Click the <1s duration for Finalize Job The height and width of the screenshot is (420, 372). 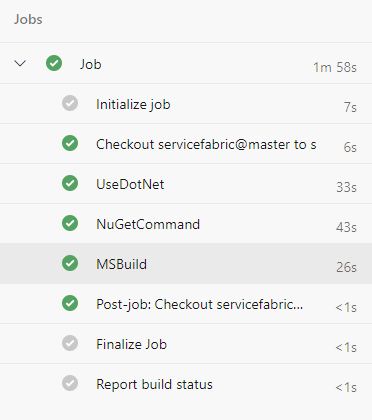tap(346, 347)
